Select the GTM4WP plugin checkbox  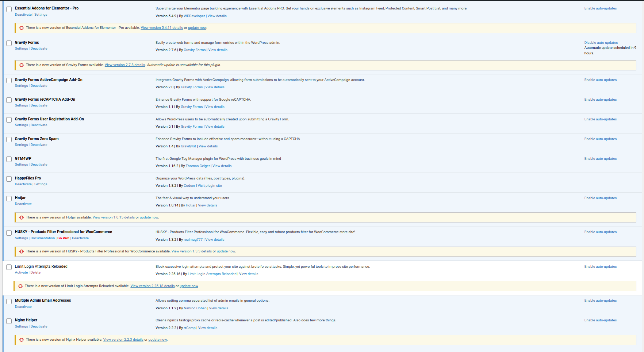[x=9, y=159]
